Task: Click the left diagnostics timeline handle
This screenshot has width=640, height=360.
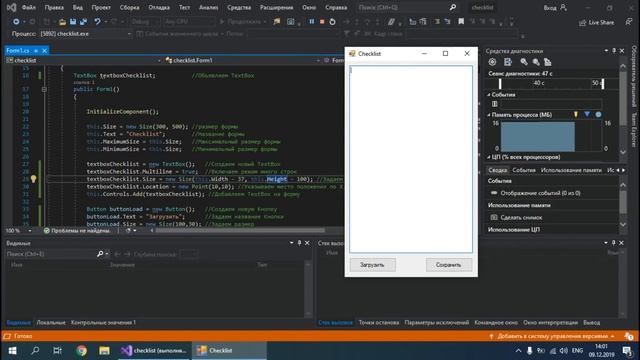Action: coord(500,84)
